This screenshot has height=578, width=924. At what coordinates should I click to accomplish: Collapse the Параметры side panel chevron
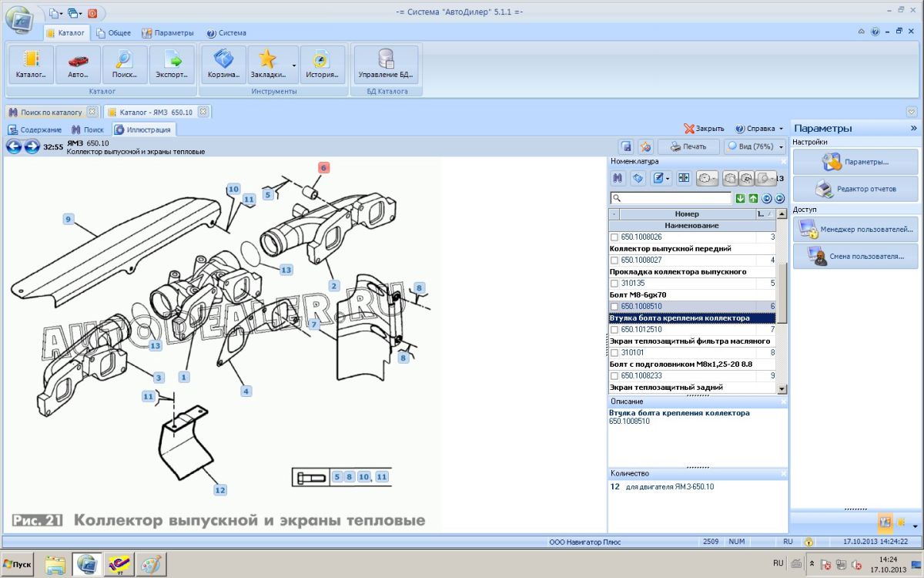[x=913, y=128]
